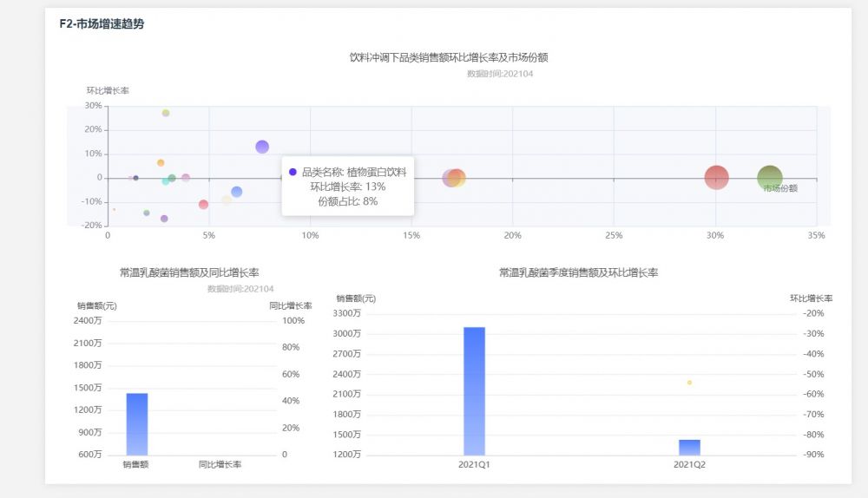
Task: Click the 600万 y-axis tick label
Action: 90,455
